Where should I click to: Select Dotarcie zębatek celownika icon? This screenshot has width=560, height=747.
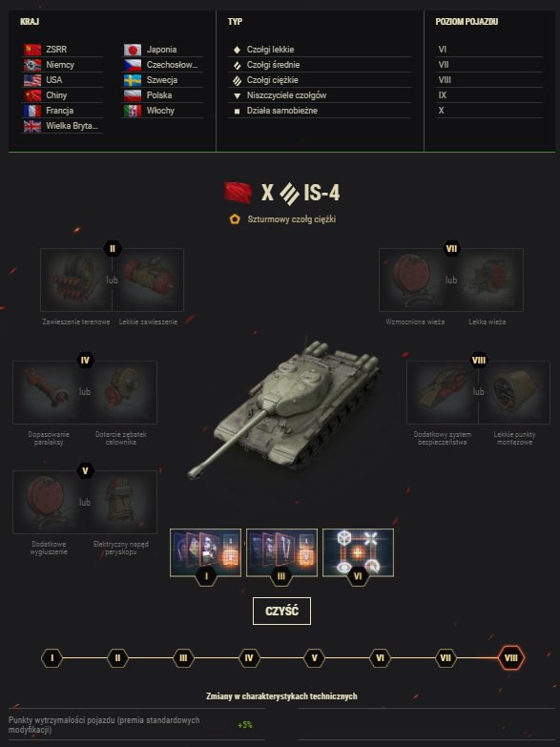pyautogui.click(x=121, y=392)
